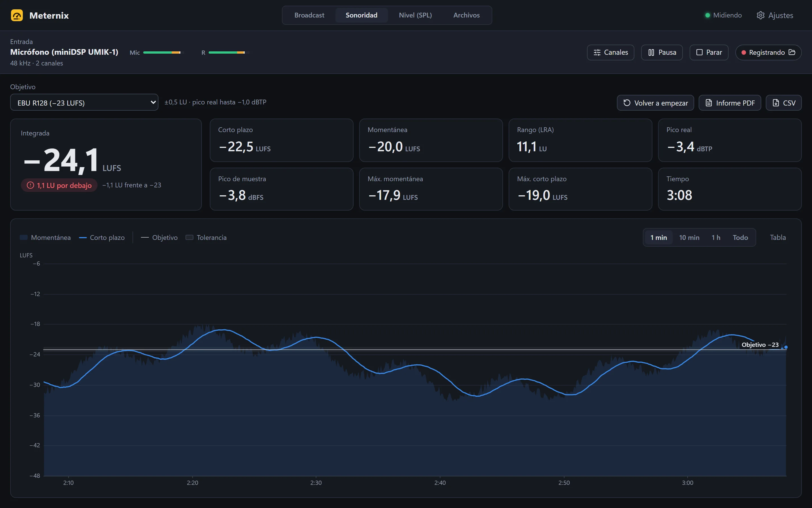Select the 10 min time range
Viewport: 812px width, 508px height.
coord(689,238)
